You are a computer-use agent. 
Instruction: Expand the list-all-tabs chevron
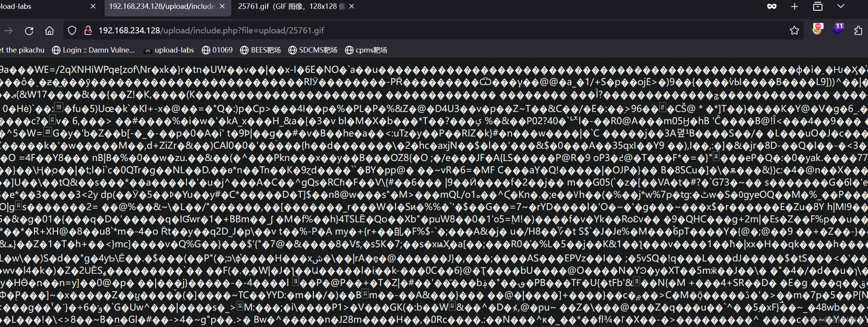[841, 7]
